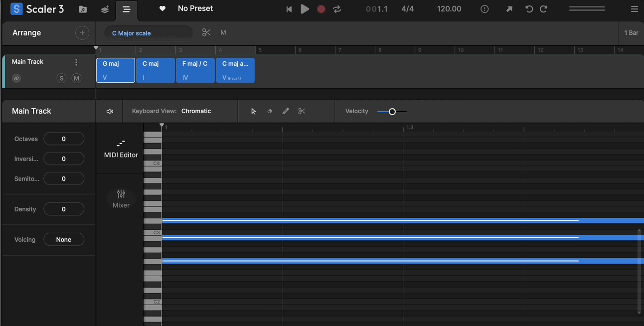Click the scissors tool beside Velocity

tap(302, 111)
